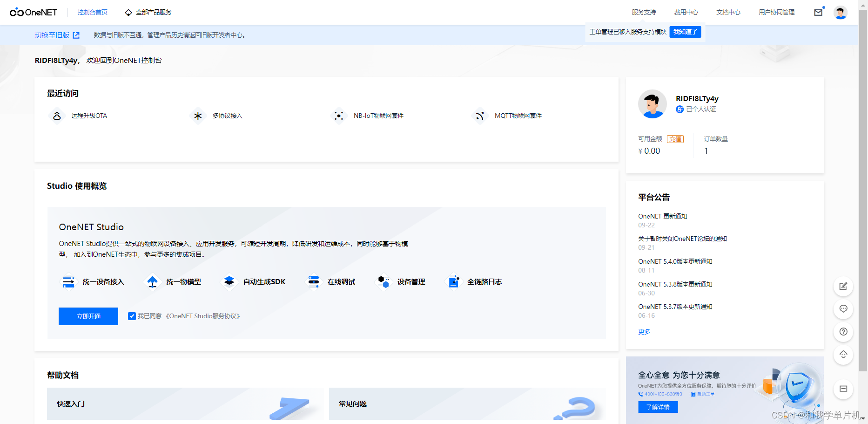Open the OneNET 更新通知 announcement
868x424 pixels.
[x=663, y=216]
